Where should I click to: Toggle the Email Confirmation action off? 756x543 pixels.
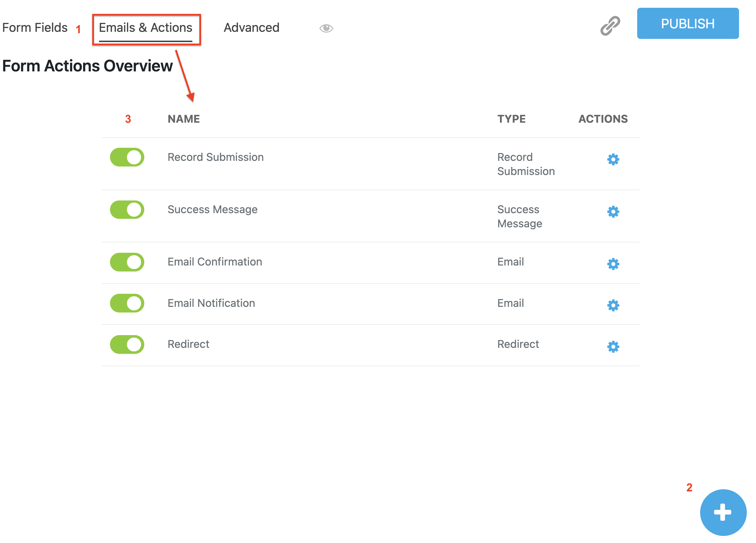pyautogui.click(x=127, y=262)
